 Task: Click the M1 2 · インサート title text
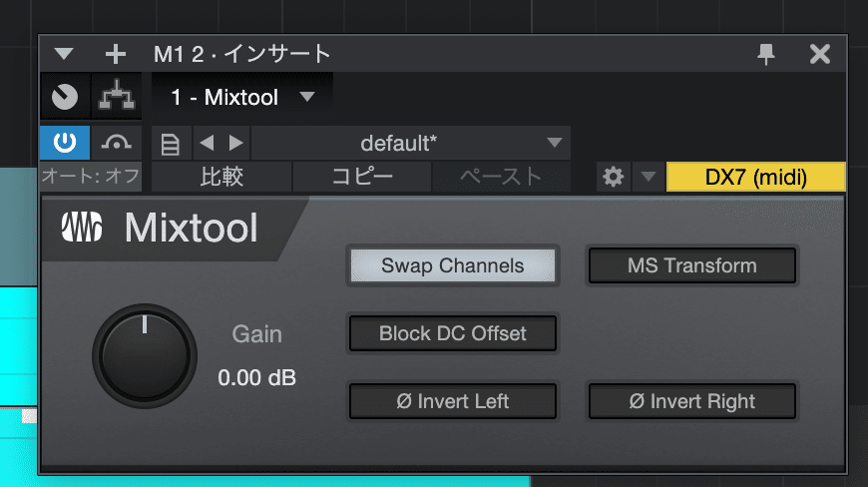tap(241, 54)
